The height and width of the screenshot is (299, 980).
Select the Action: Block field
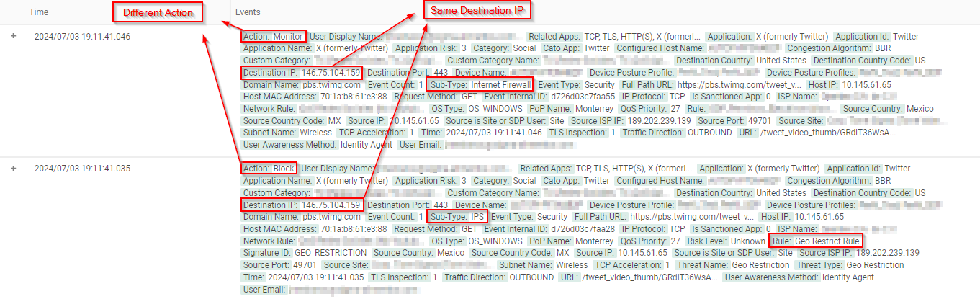pyautogui.click(x=269, y=169)
